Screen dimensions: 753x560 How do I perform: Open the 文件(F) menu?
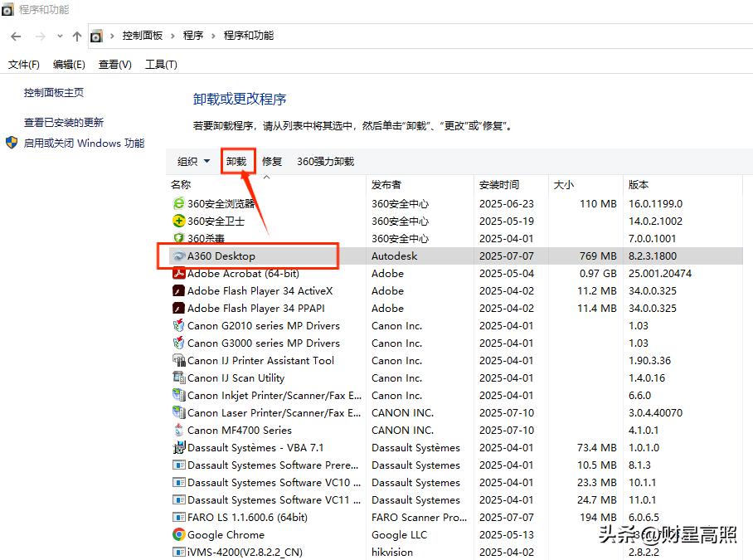pos(24,65)
